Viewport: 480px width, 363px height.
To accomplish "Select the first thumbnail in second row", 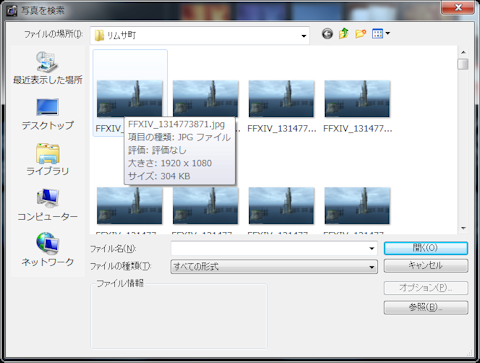I will (130, 206).
